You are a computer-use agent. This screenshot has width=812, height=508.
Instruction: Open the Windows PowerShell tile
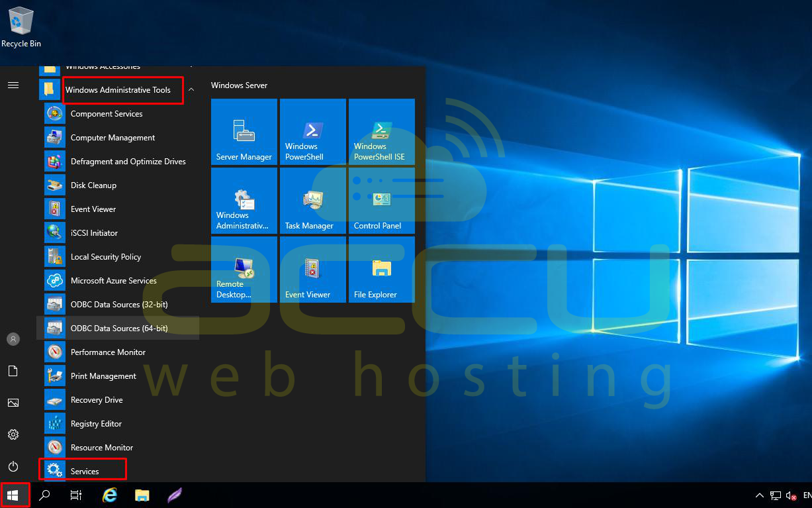coord(313,132)
